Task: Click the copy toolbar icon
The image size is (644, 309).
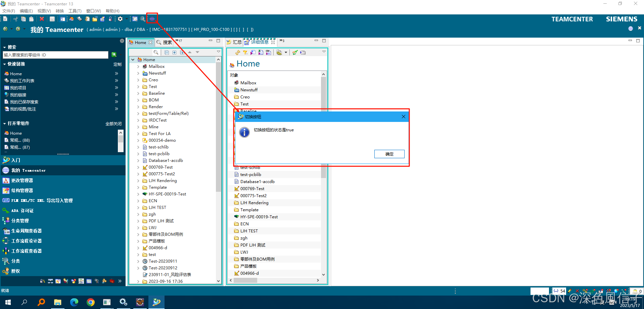Action: [24, 19]
